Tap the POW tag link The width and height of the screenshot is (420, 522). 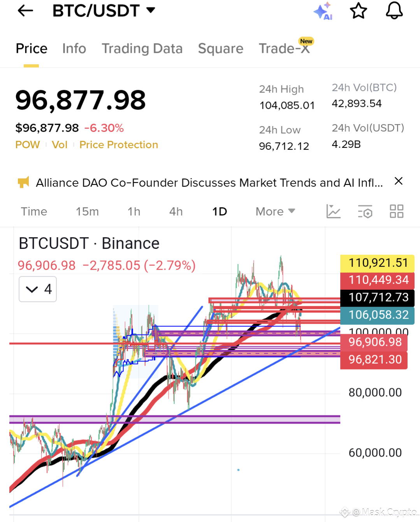(27, 145)
